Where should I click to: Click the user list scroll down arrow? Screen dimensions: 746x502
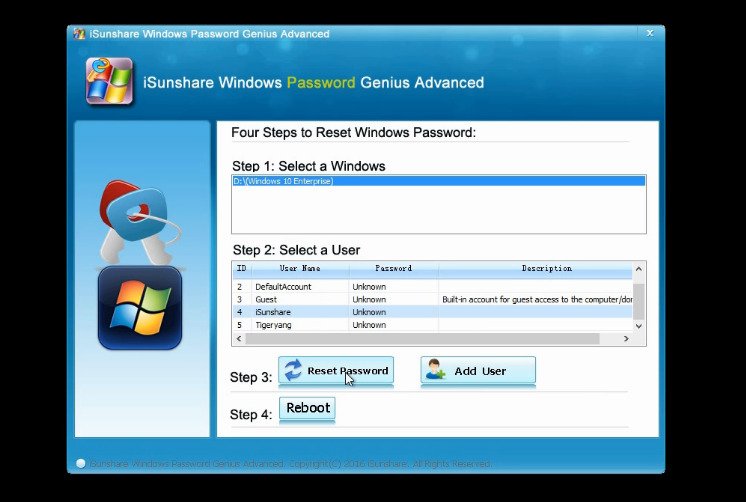tap(639, 326)
